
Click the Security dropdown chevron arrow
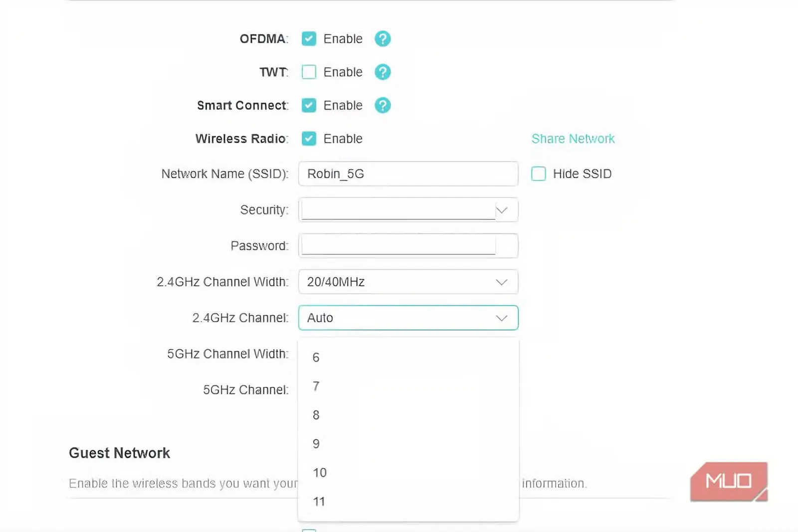(502, 210)
